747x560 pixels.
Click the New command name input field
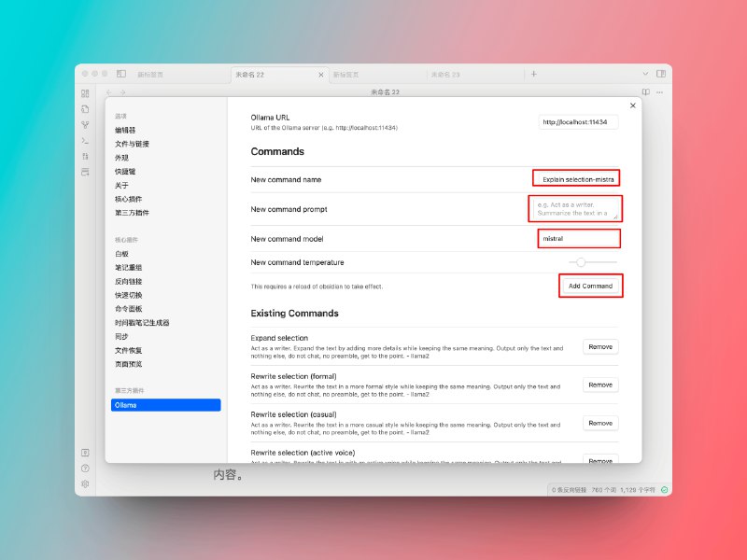[576, 179]
